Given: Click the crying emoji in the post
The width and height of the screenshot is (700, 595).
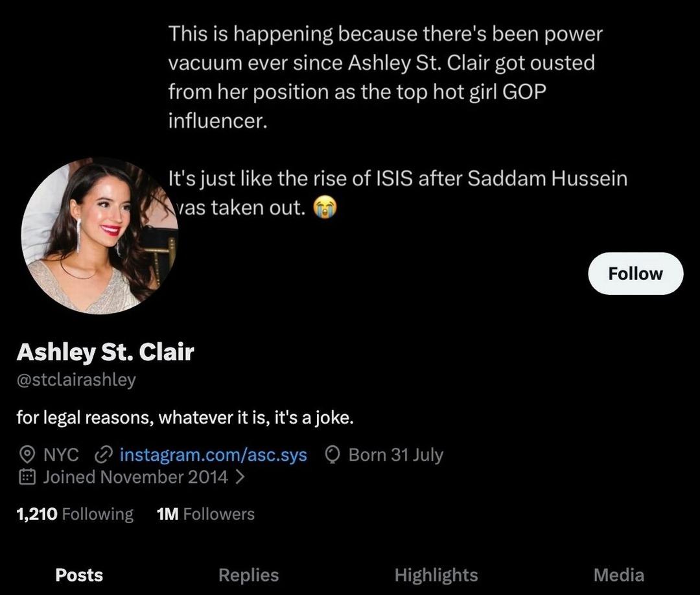Looking at the screenshot, I should click(325, 207).
